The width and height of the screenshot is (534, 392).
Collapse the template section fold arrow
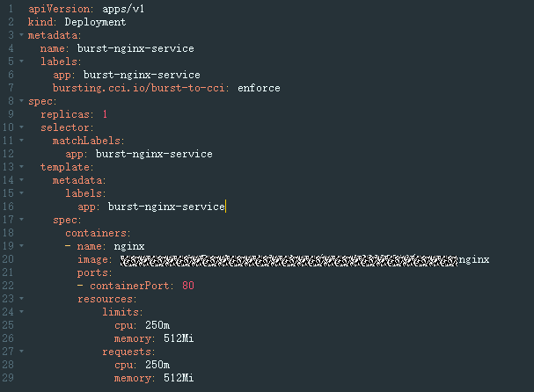tap(21, 167)
